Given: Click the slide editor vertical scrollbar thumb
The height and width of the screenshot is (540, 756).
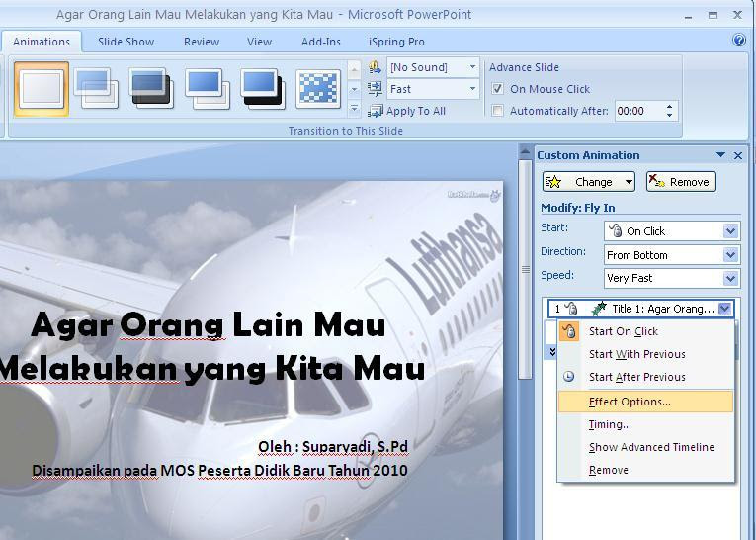Looking at the screenshot, I should click(x=525, y=269).
